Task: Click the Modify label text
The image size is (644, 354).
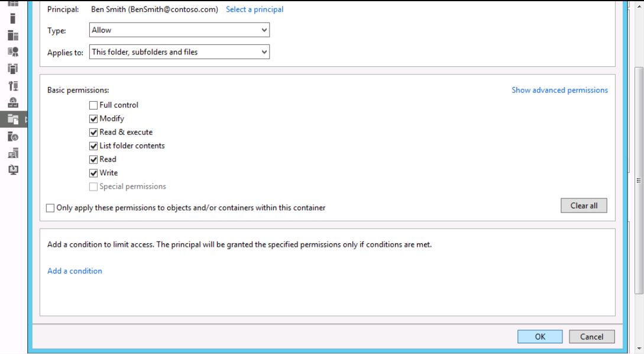Action: [112, 118]
